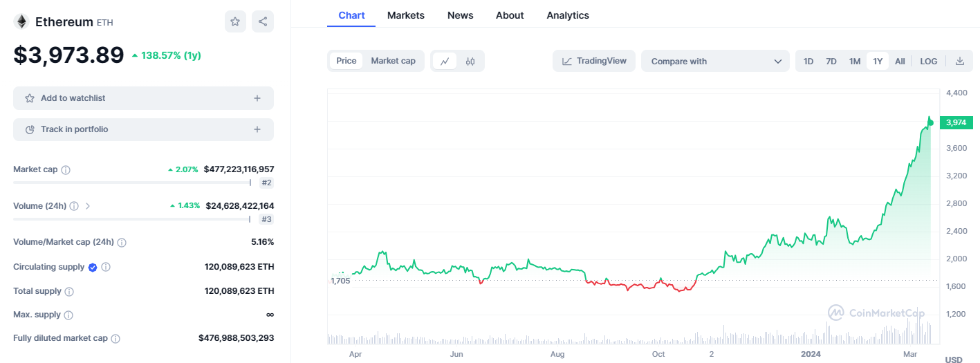
Task: Click the #3 volume rank badge
Action: (x=266, y=219)
